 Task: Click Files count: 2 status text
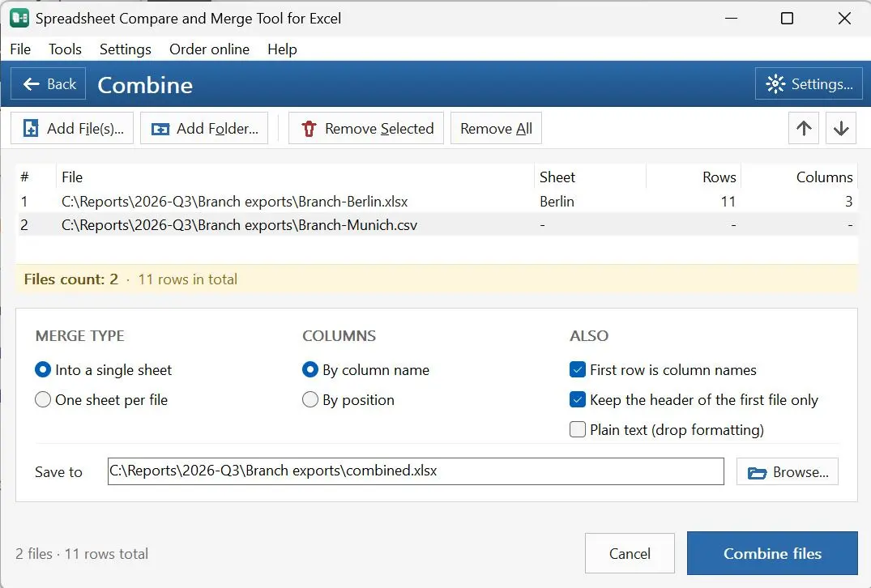(71, 279)
